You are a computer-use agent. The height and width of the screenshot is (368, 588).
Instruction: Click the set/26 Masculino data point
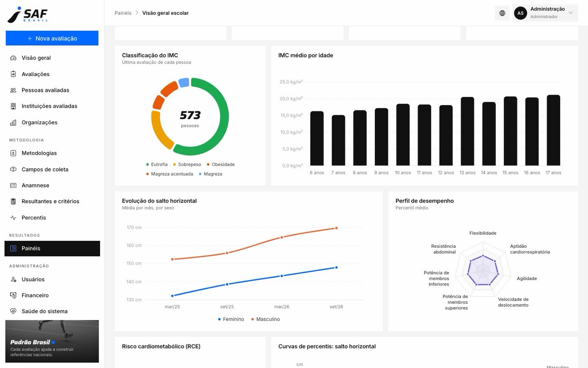[336, 228]
